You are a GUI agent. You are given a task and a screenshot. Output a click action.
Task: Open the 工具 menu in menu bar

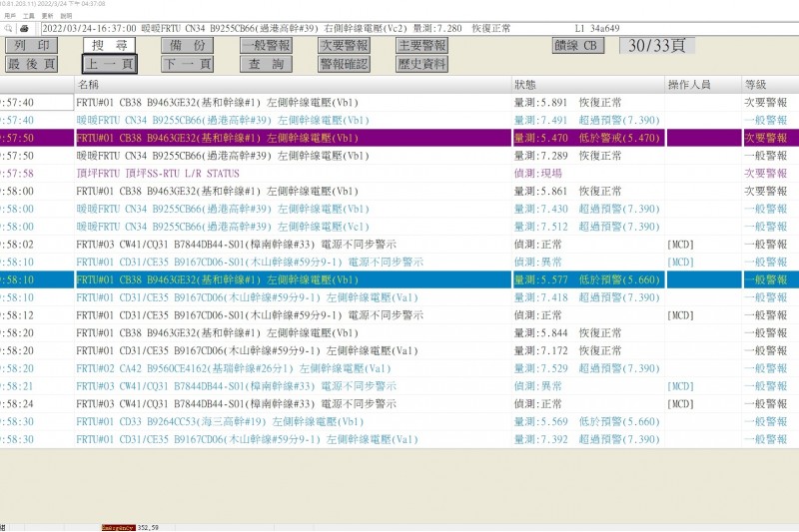point(28,17)
